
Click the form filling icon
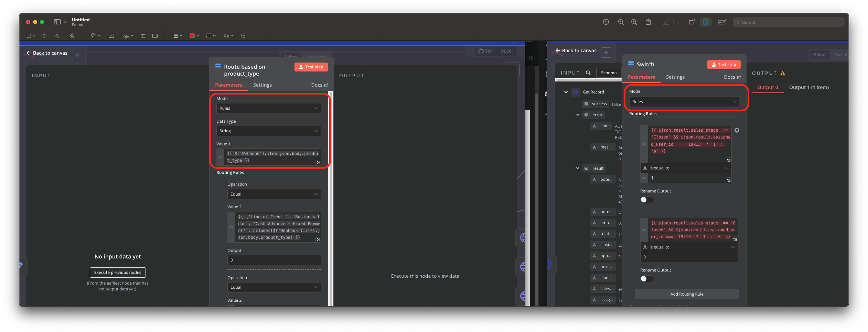coord(722,22)
